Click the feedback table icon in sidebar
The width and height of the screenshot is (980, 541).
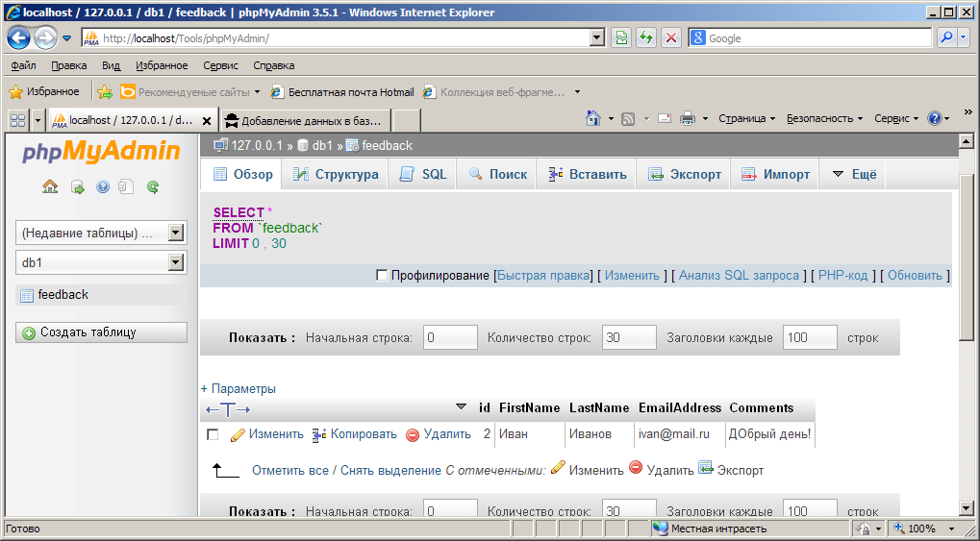coord(27,296)
